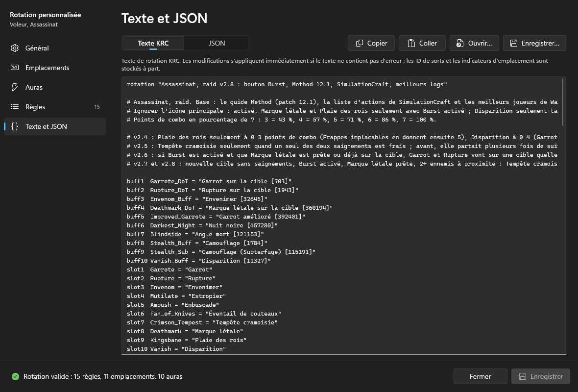Click the line buff7 Blindside
The image size is (578, 392).
point(195,234)
